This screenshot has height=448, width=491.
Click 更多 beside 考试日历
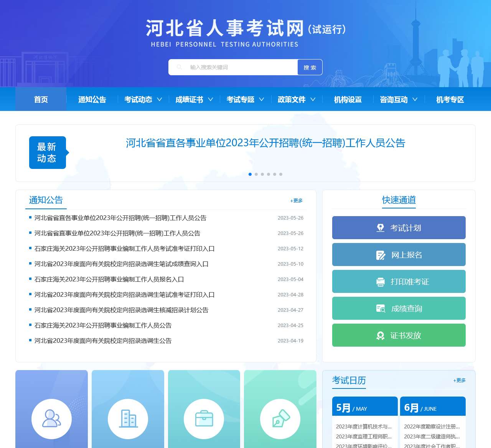(x=459, y=380)
